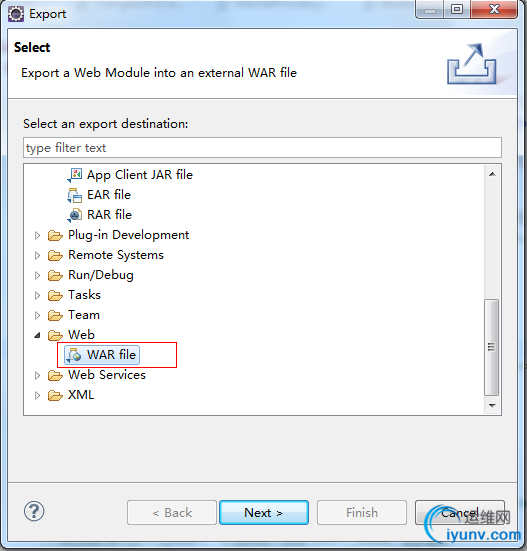Click the Next button
527x551 pixels.
click(x=264, y=513)
